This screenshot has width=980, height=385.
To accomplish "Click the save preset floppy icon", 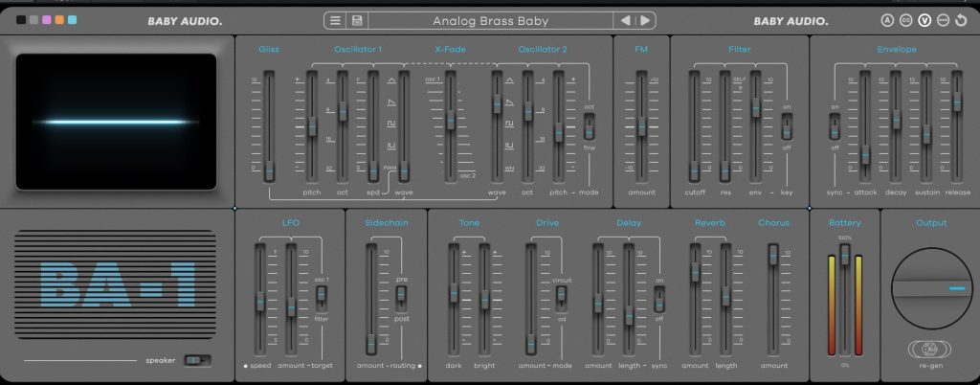I will [357, 20].
